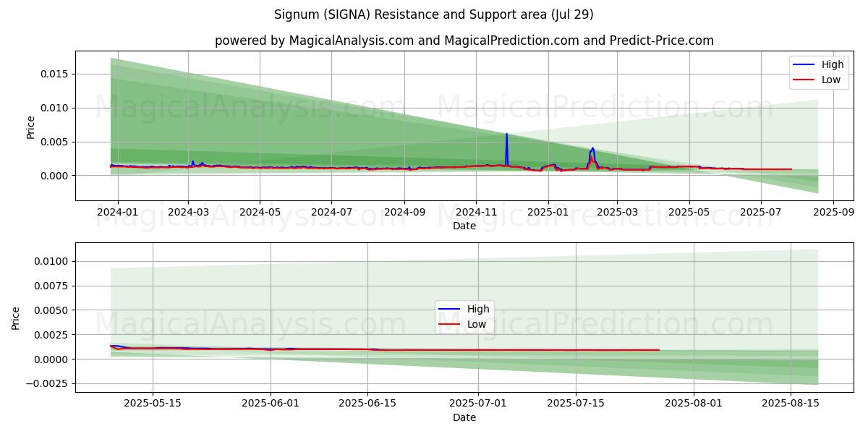Viewport: 868px width, 434px height.
Task: Click the top chart '2024-07' date tick label
Action: (x=331, y=213)
